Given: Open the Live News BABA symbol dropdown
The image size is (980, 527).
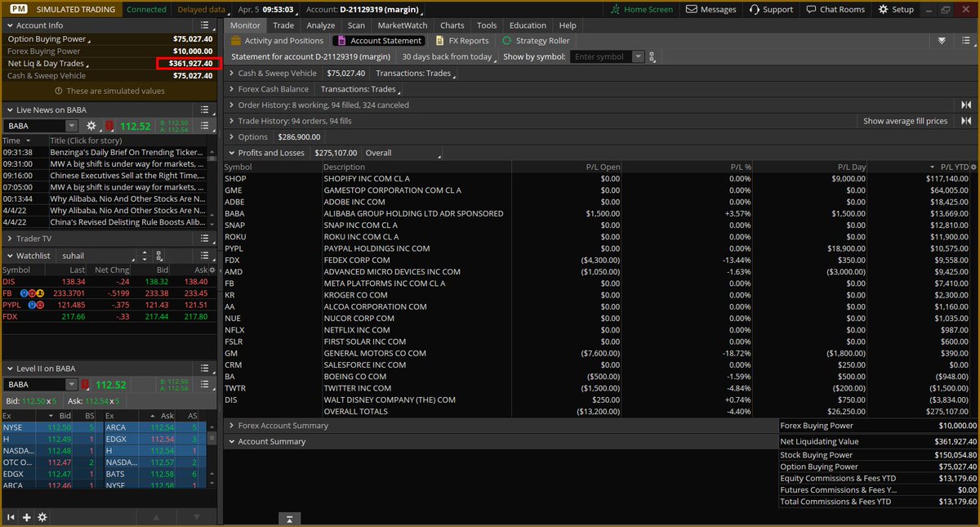Looking at the screenshot, I should (72, 126).
